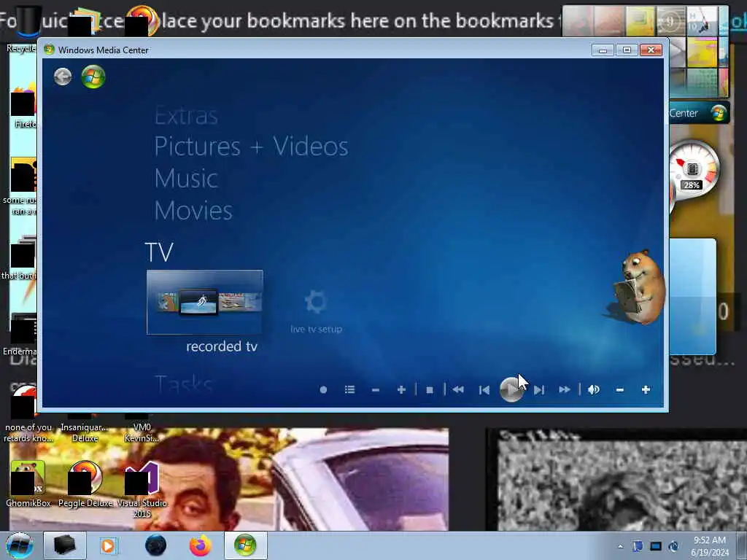Open live tv setup gear
The height and width of the screenshot is (560, 747).
(316, 302)
